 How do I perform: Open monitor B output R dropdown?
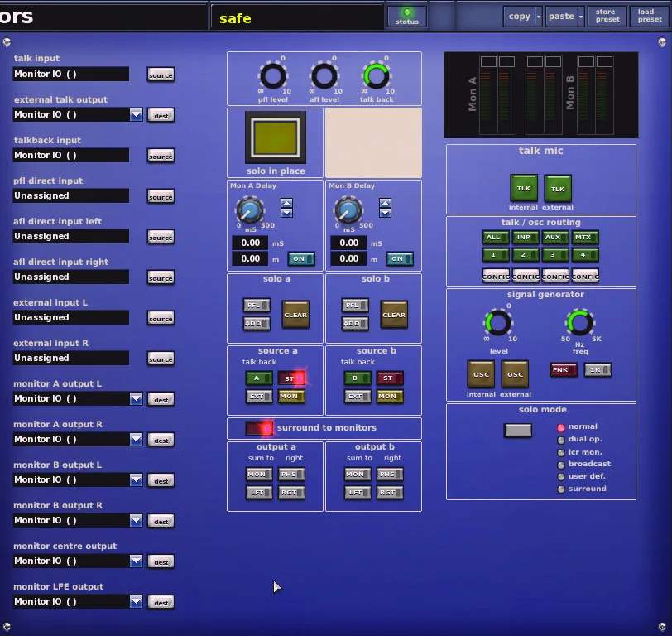click(x=137, y=521)
